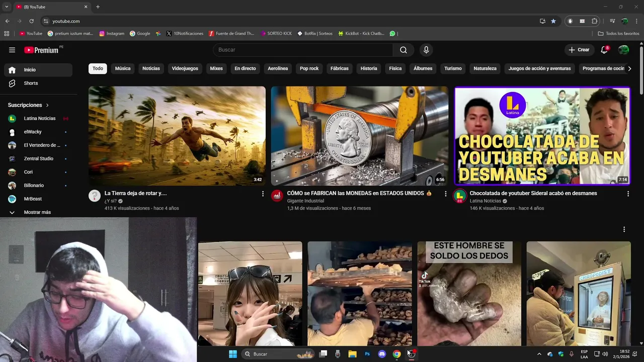Select the Música filter chip
Image resolution: width=644 pixels, height=362 pixels.
coord(123,68)
